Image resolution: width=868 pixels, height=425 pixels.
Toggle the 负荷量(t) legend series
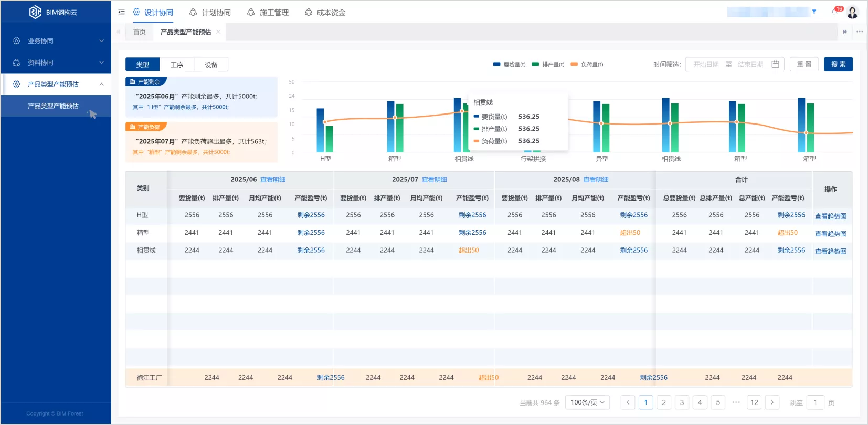(587, 64)
